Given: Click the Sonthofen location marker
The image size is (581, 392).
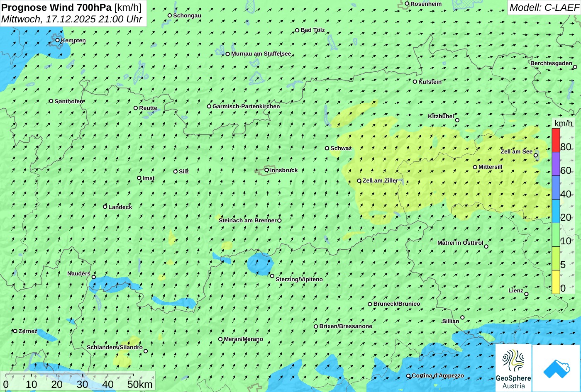Looking at the screenshot, I should pos(51,101).
